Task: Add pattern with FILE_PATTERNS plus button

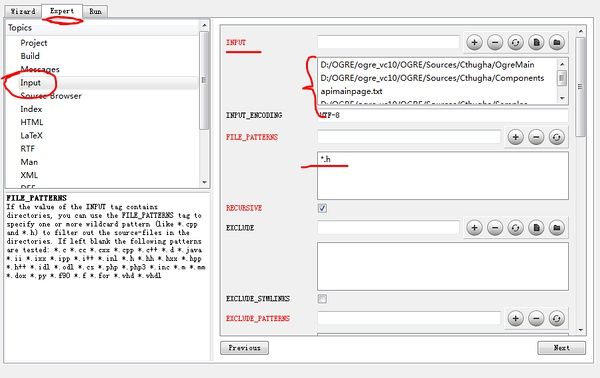Action: click(515, 137)
